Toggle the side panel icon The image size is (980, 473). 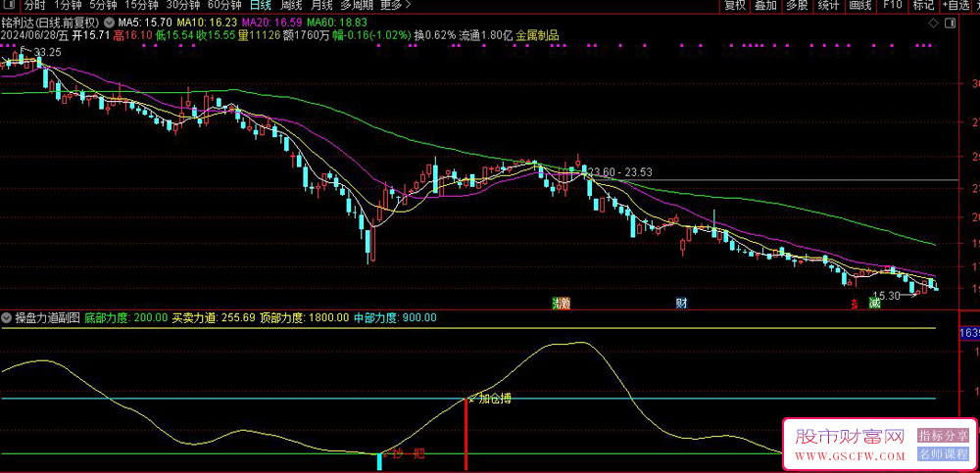950,24
